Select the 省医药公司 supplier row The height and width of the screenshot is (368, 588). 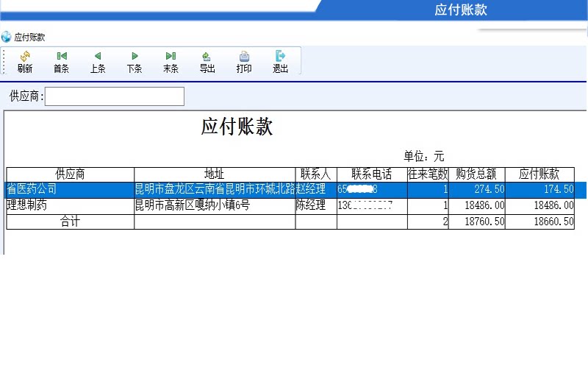(296, 189)
